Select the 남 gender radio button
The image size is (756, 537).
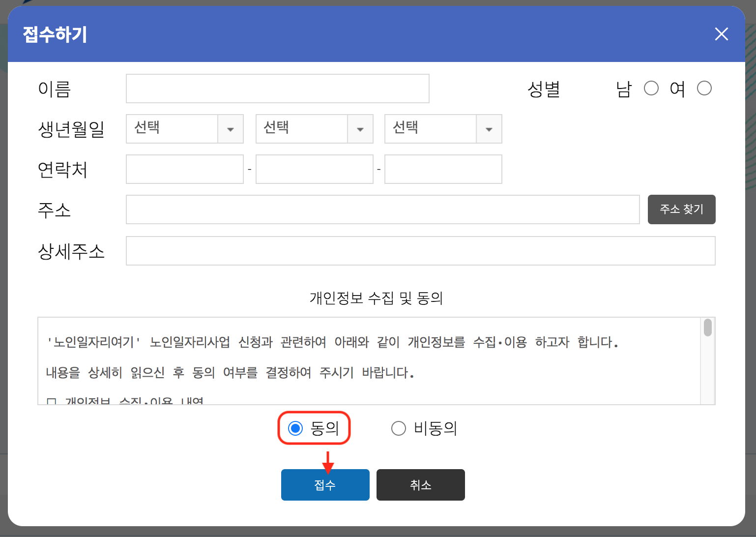(651, 88)
